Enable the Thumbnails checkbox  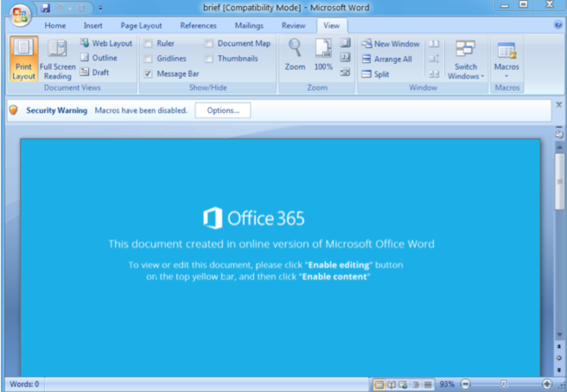pos(209,58)
